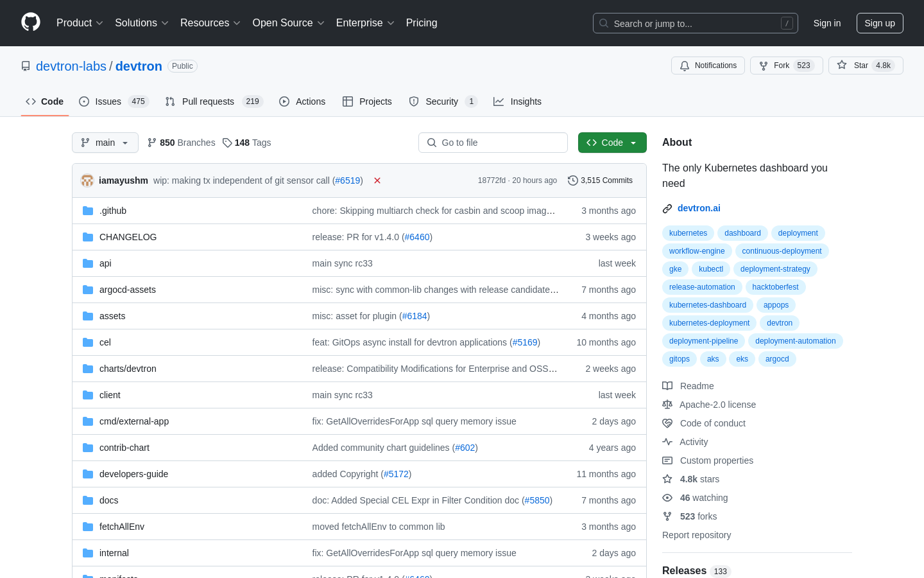Open the Resources dropdown
The width and height of the screenshot is (924, 578).
[x=210, y=23]
